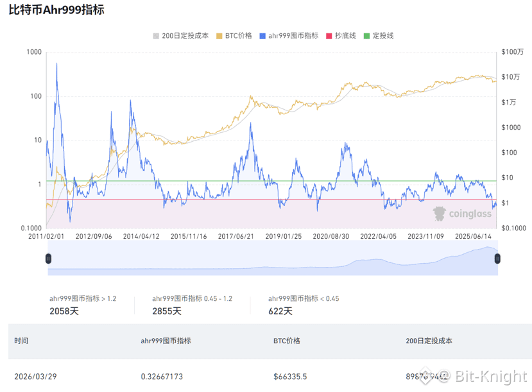
Task: Hide the 抄底线 legend series
Action: (341, 35)
